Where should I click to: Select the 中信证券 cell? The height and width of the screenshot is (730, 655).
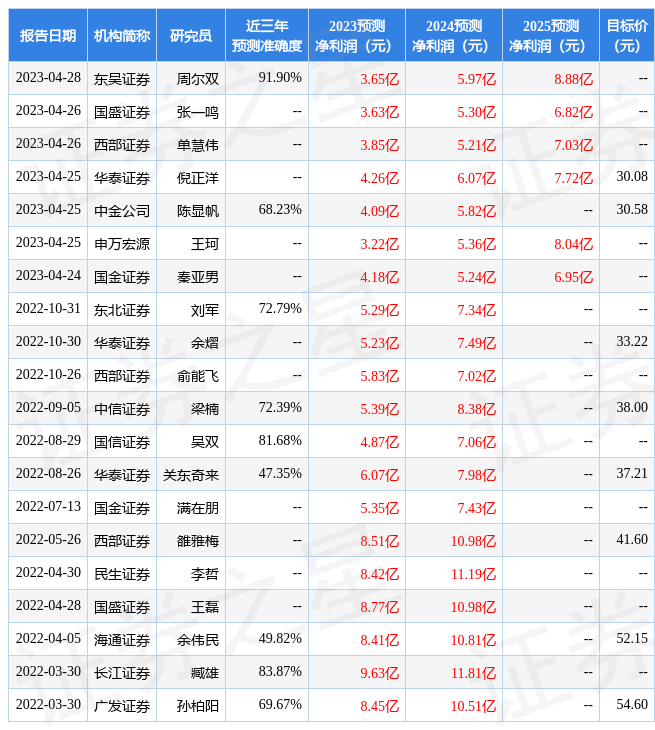coord(122,409)
